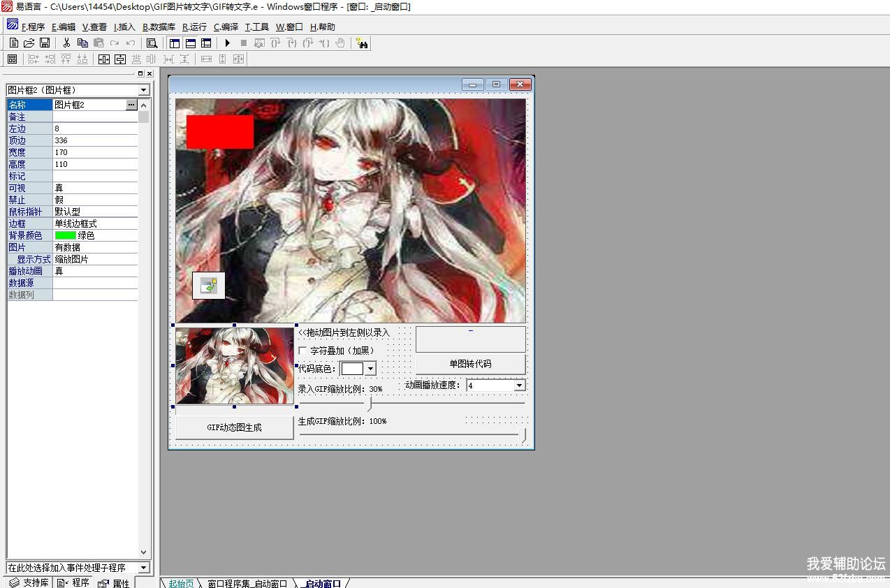
Task: Click the same width sizing icon
Action: [206, 59]
